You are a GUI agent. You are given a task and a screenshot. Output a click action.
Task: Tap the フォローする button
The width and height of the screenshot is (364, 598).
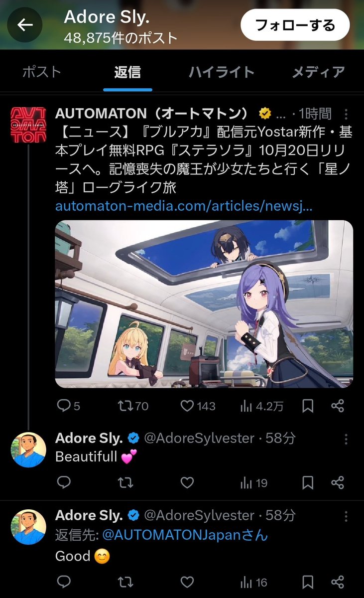(x=295, y=25)
